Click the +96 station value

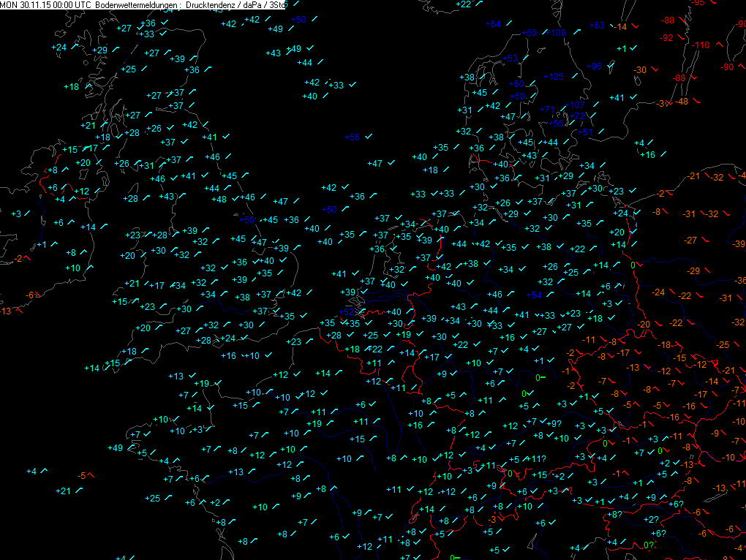click(x=594, y=67)
